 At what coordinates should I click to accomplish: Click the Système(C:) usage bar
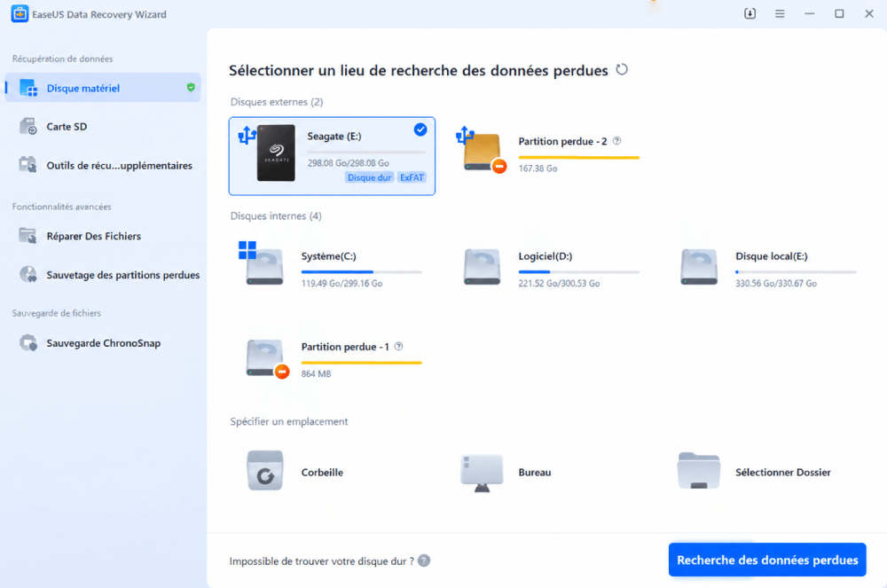[362, 272]
